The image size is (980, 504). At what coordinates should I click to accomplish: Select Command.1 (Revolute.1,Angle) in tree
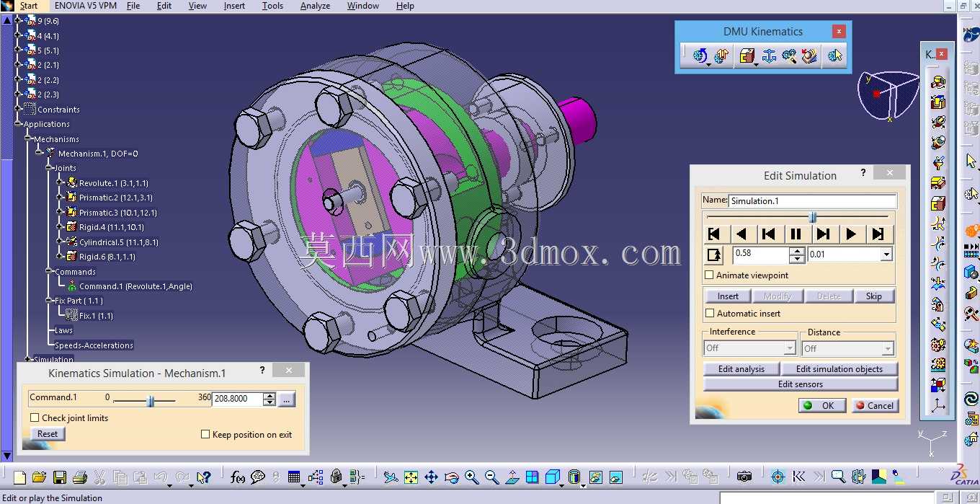coord(135,286)
